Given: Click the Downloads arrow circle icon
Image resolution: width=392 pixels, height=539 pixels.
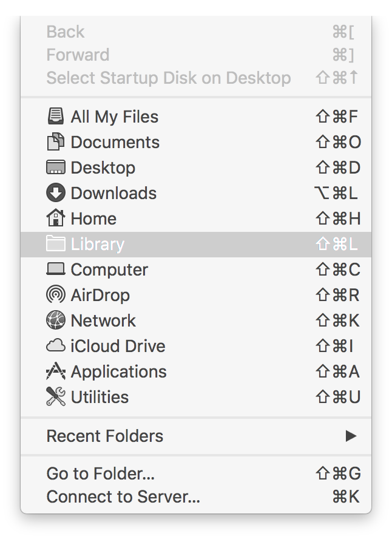Looking at the screenshot, I should click(55, 192).
